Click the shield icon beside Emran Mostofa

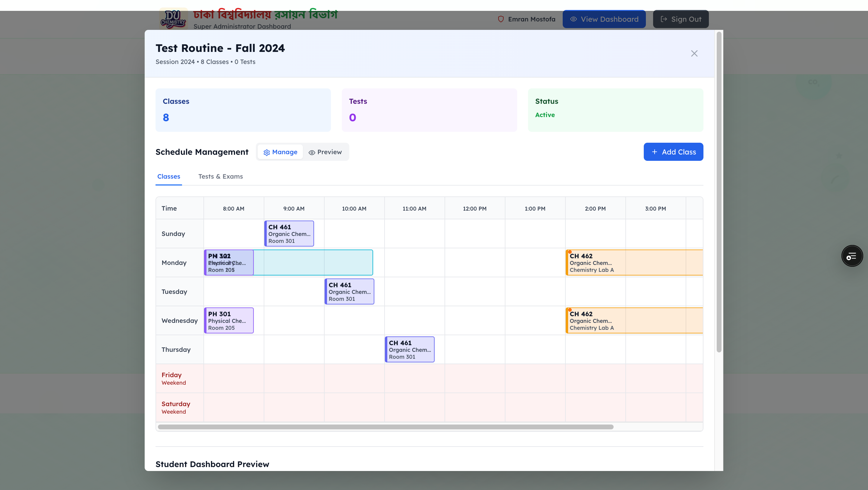coord(501,19)
